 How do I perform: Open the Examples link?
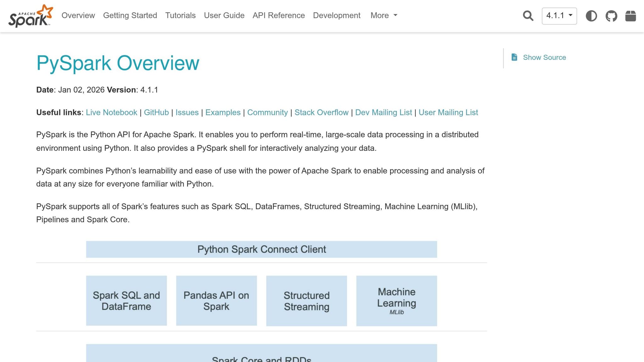tap(223, 112)
